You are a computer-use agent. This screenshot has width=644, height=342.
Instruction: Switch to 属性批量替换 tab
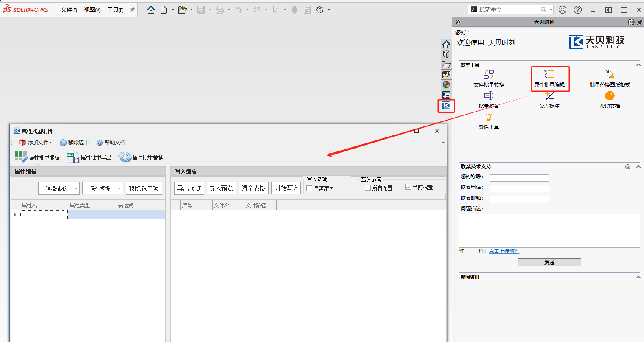(141, 157)
